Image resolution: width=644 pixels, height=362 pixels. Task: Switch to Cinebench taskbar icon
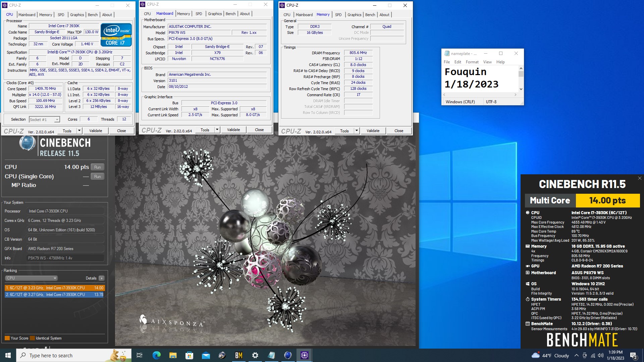tap(288, 355)
